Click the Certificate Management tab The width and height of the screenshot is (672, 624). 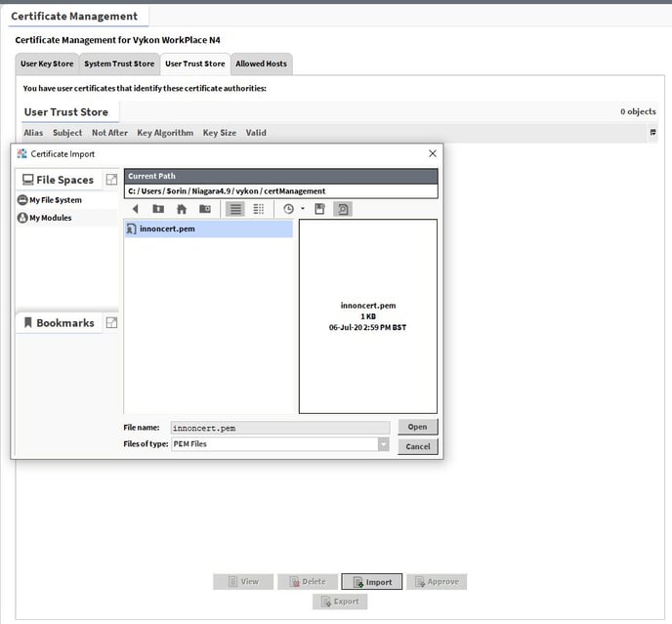click(74, 17)
